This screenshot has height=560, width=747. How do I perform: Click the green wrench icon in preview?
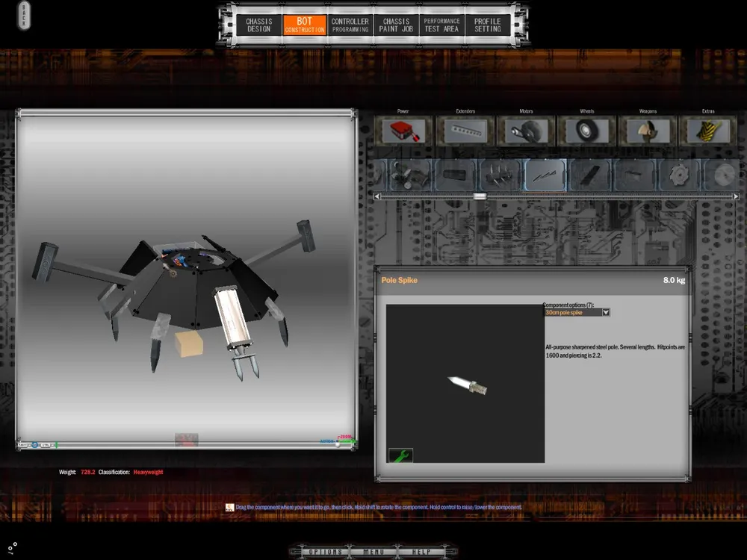400,455
